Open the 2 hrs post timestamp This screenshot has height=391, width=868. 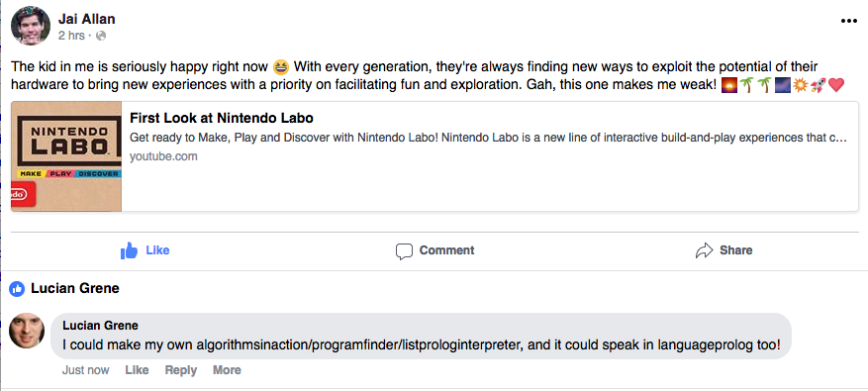coord(71,36)
